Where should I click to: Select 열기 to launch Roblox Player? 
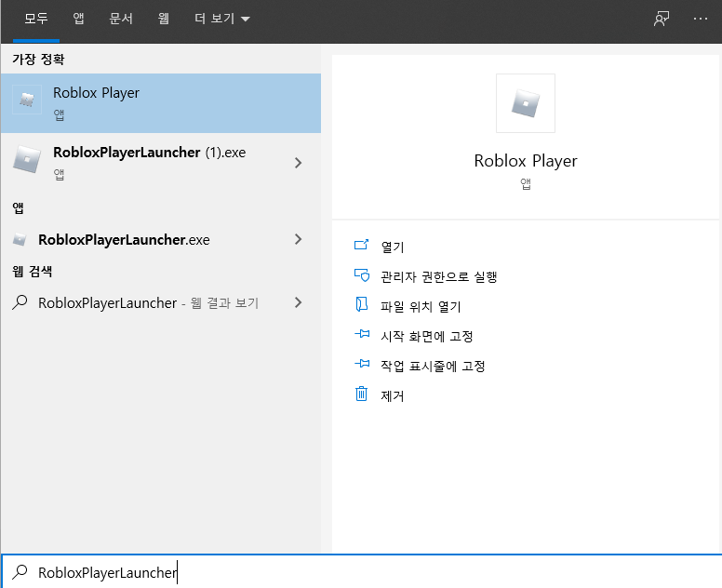393,247
